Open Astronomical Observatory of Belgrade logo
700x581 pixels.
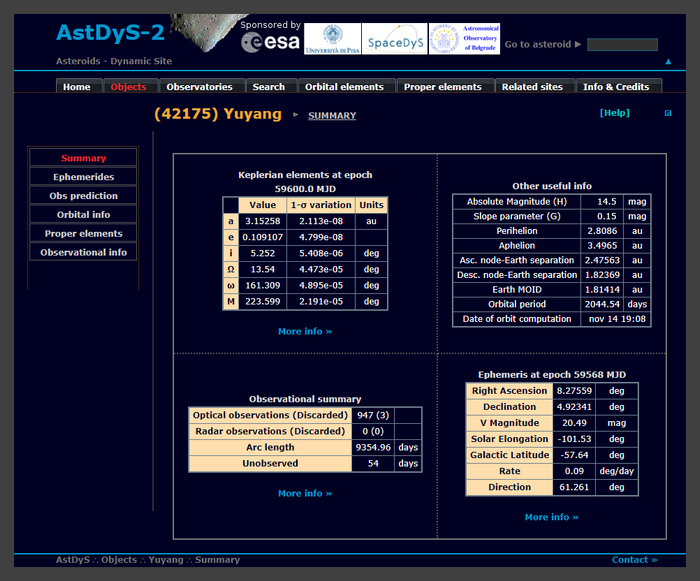click(x=464, y=39)
